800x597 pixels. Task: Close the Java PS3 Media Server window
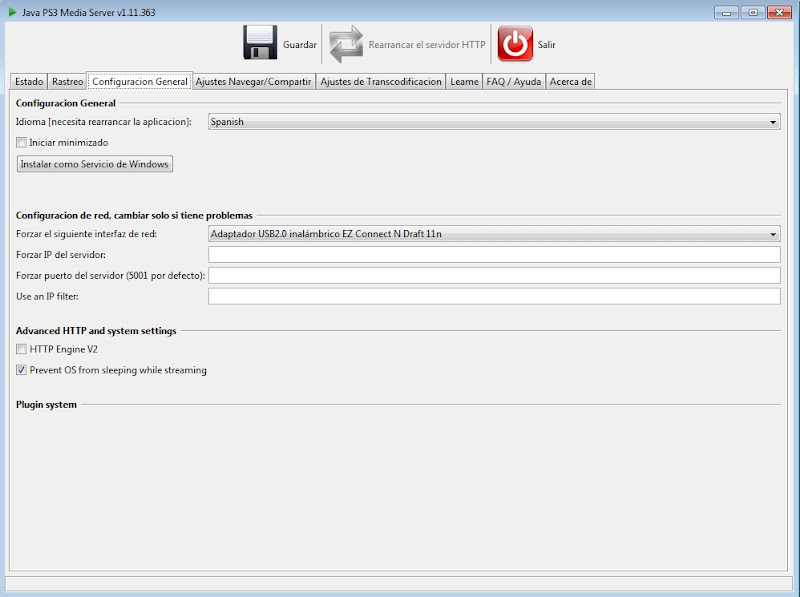[x=779, y=12]
